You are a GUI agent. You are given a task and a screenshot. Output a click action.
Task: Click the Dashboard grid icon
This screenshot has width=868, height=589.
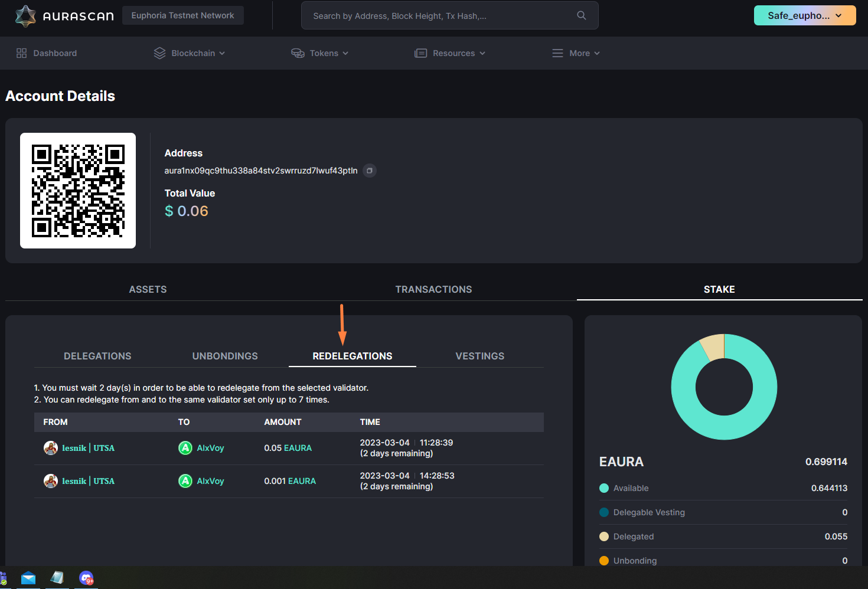coord(22,53)
